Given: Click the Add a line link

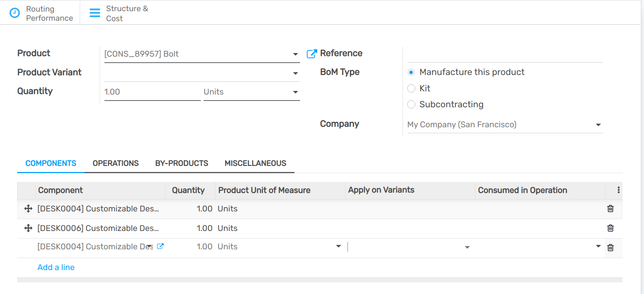Looking at the screenshot, I should tap(56, 267).
